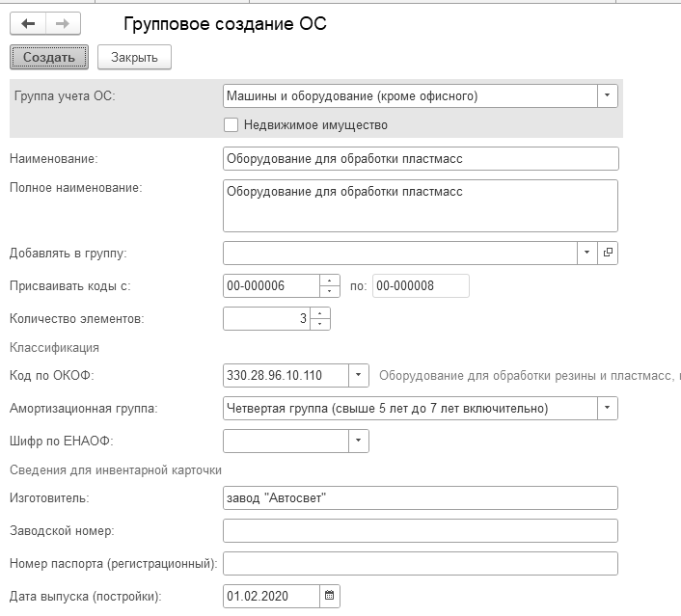Click the Создать button
Screen dimensions: 681x616
pos(49,57)
